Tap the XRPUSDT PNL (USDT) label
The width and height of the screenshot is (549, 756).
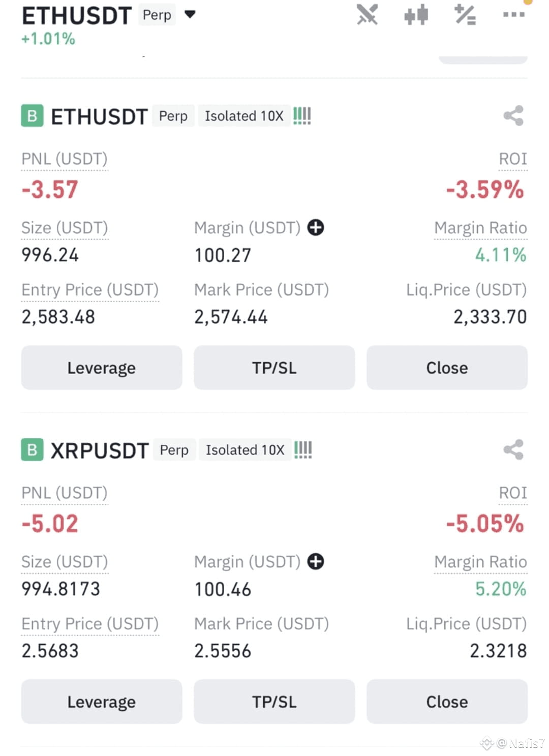coord(65,493)
